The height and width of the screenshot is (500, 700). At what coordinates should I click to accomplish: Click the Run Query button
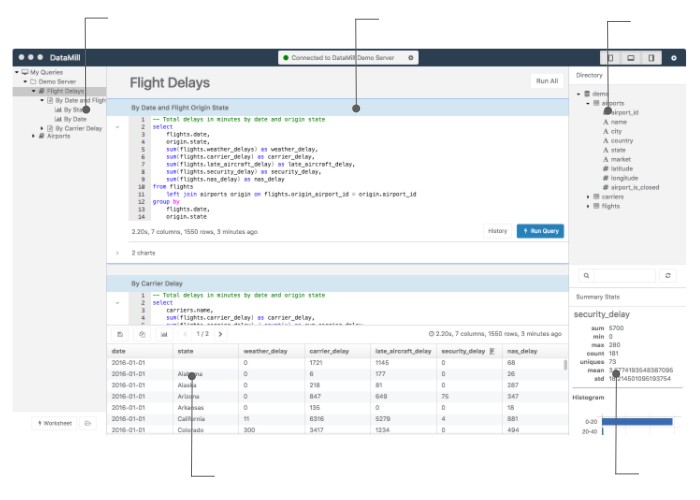[540, 231]
